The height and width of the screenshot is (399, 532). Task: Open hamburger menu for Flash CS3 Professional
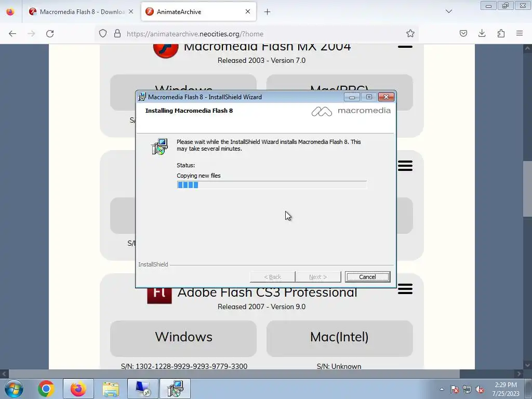point(405,289)
